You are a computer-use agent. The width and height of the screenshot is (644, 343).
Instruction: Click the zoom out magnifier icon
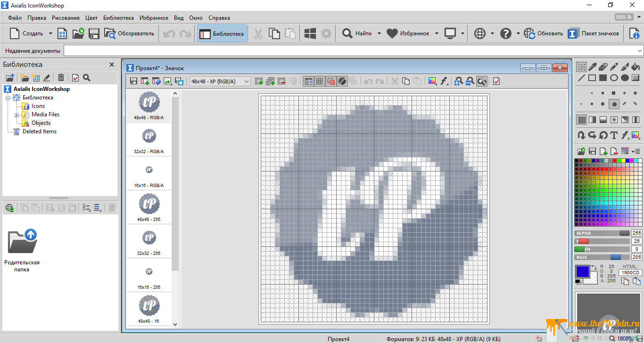pos(470,82)
